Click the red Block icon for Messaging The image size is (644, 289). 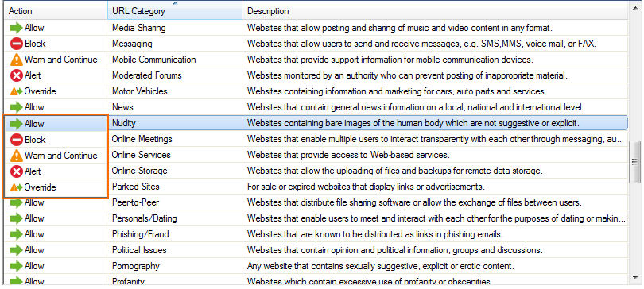(17, 44)
